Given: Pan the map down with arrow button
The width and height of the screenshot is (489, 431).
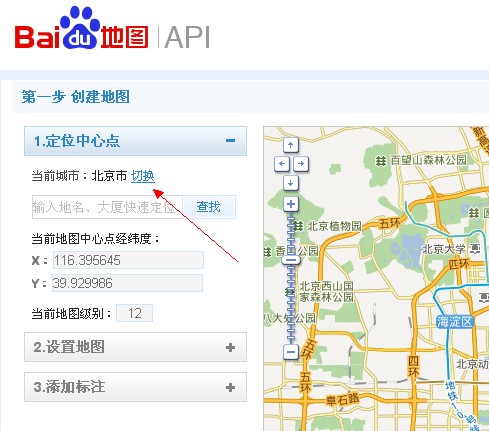Looking at the screenshot, I should 291,183.
